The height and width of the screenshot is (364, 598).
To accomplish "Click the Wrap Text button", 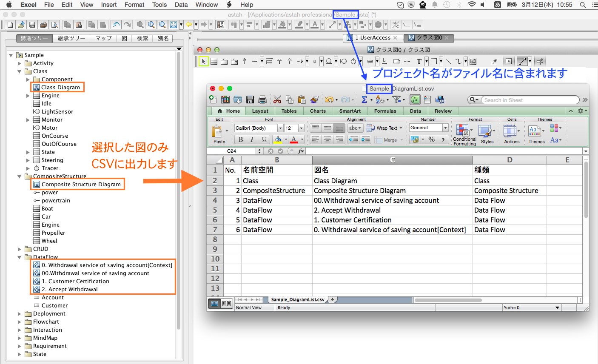I will 384,128.
